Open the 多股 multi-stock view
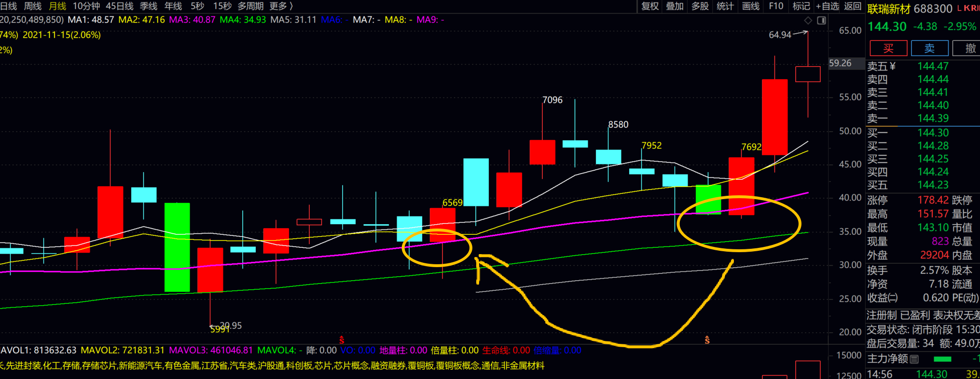The height and width of the screenshot is (379, 980). 700,6
